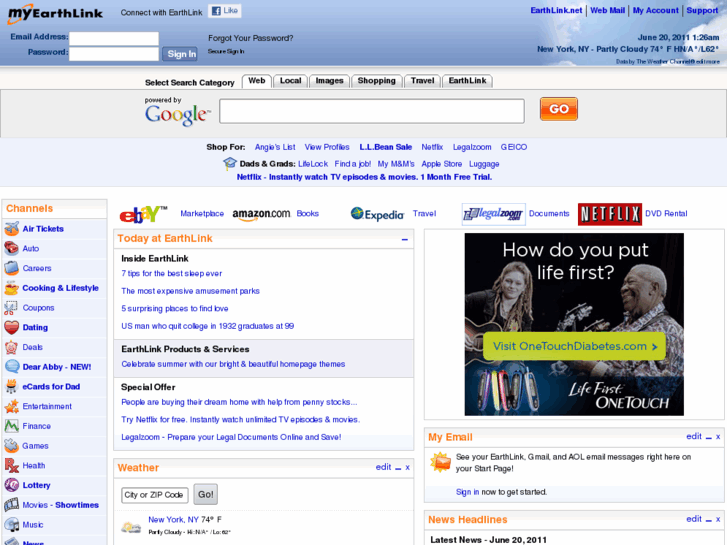Click the Dating heart icon
The image size is (727, 545).
point(12,327)
